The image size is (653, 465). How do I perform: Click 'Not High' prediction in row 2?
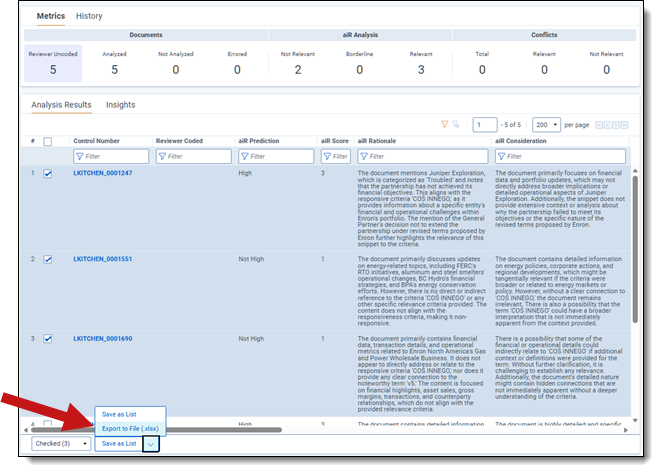pos(251,259)
